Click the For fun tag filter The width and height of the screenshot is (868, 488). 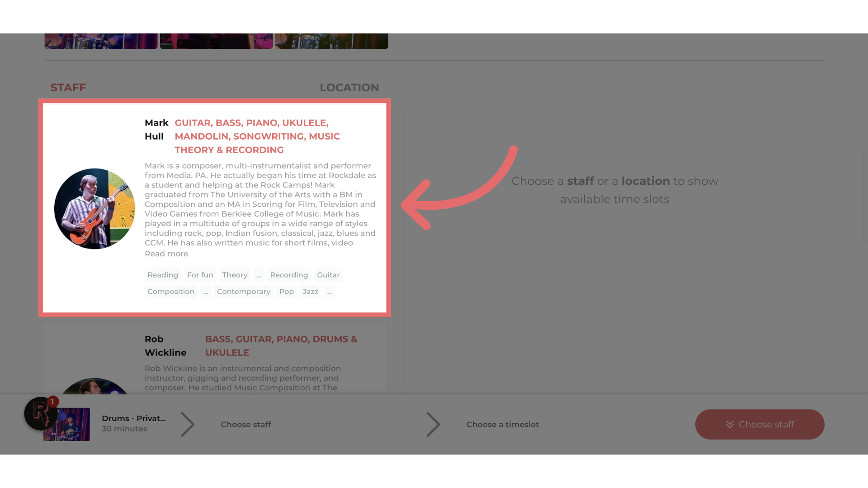[x=200, y=275]
